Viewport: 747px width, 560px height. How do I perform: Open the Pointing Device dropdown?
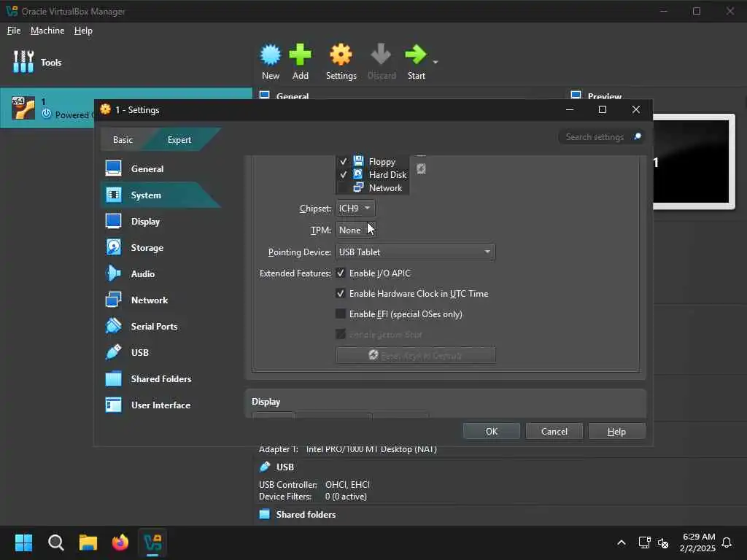point(415,252)
